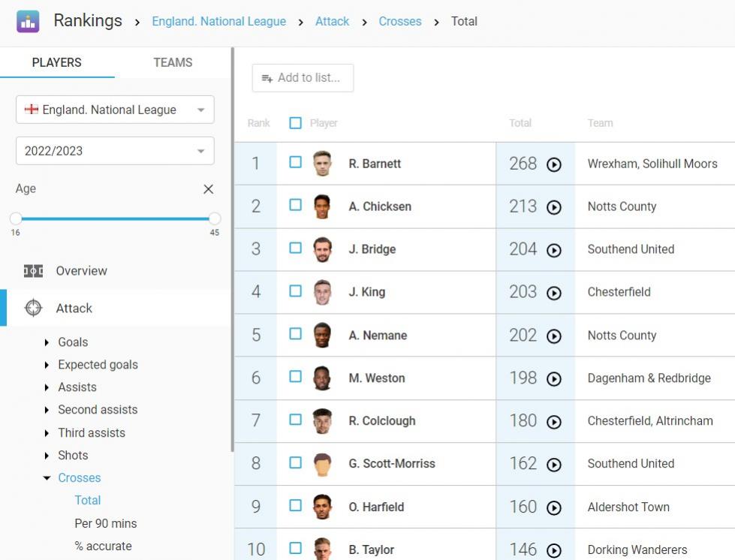Clear the Age filter with X icon
The width and height of the screenshot is (735, 560).
click(x=209, y=189)
